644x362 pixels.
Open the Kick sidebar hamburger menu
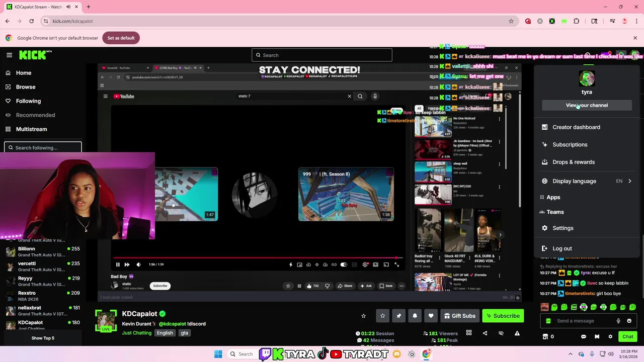9,55
